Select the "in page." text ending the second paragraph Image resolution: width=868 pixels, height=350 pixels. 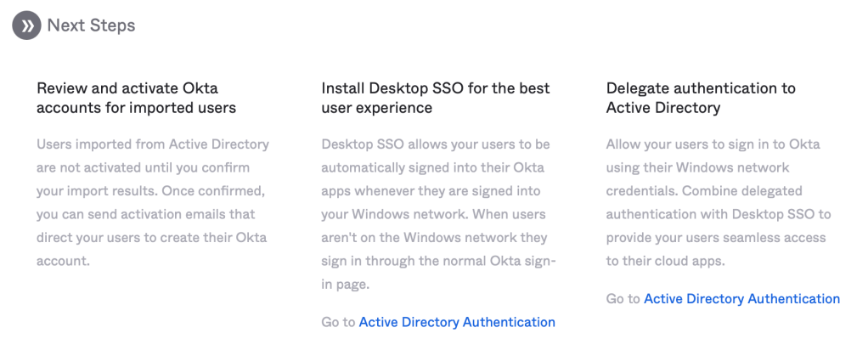point(346,285)
